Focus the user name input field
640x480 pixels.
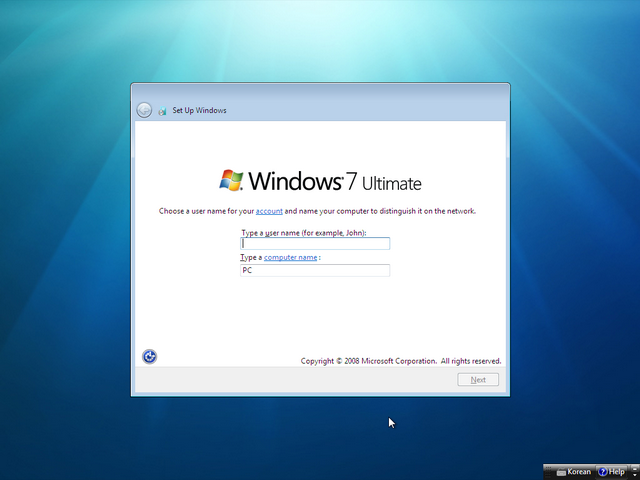click(x=315, y=244)
